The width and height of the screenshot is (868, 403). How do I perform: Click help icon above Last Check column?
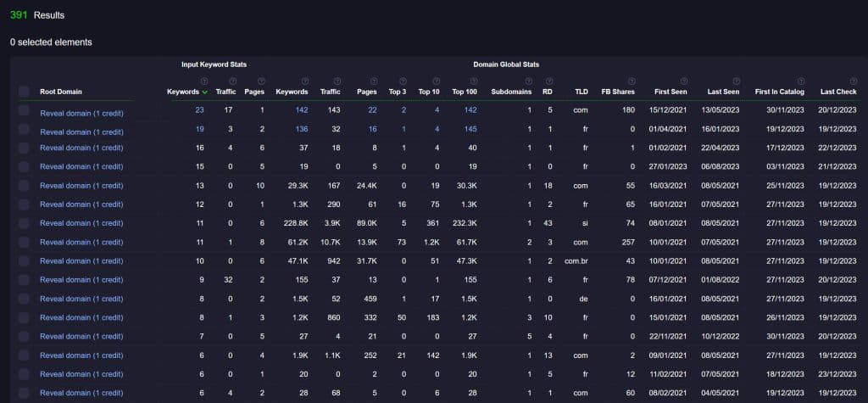[853, 81]
